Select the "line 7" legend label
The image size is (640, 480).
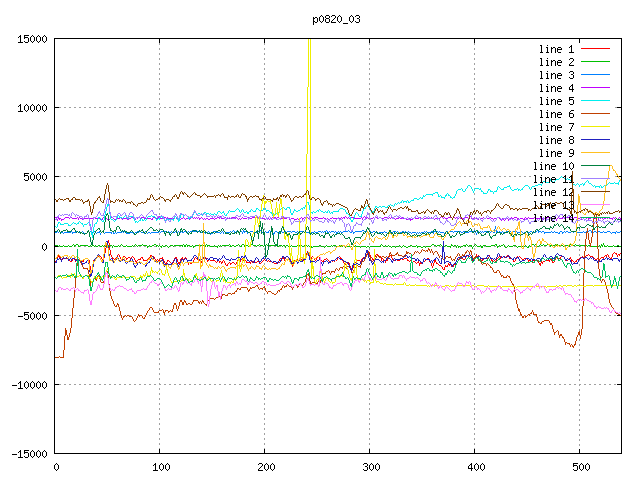point(556,127)
